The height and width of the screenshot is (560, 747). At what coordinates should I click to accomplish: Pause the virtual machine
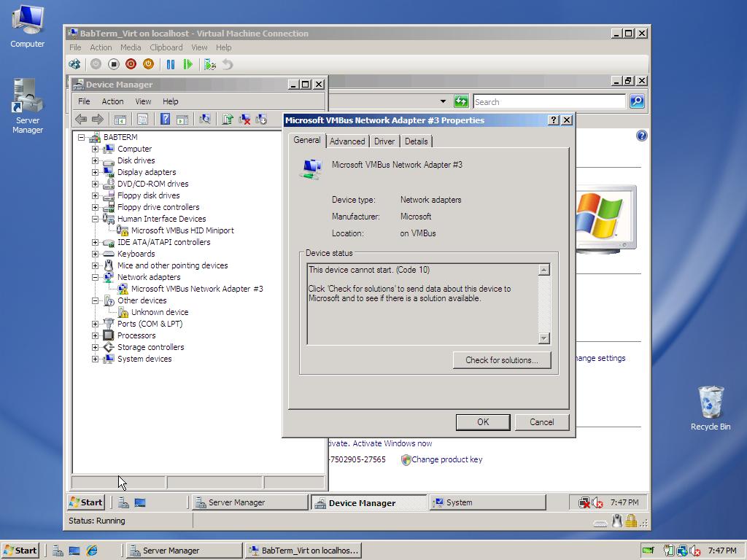171,64
